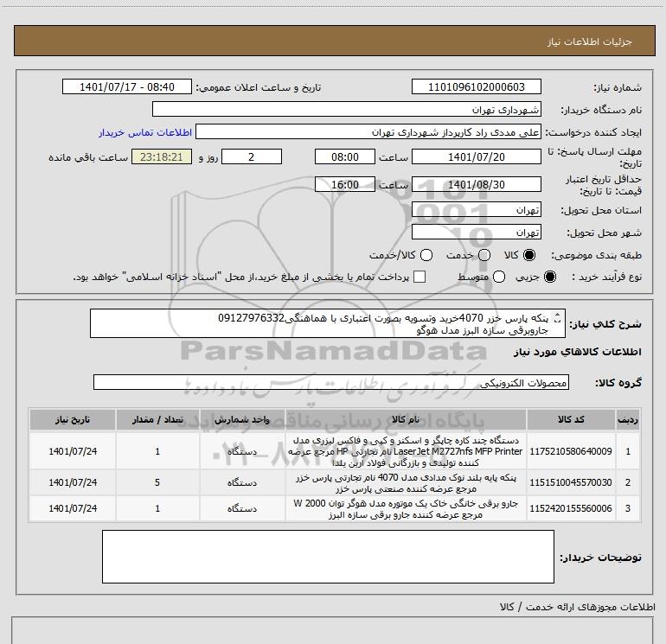Click the buyer notes text area

click(328, 557)
